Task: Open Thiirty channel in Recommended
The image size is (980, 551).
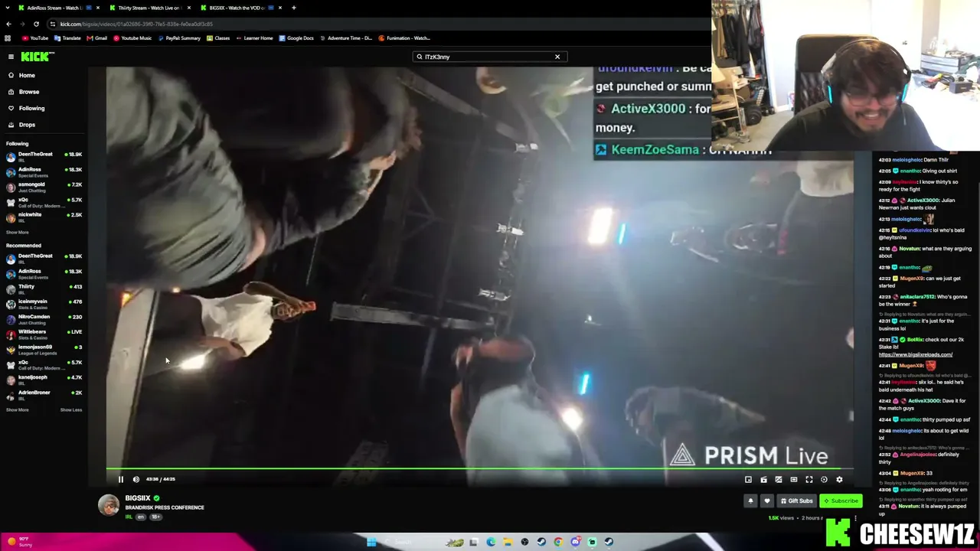Action: click(44, 289)
